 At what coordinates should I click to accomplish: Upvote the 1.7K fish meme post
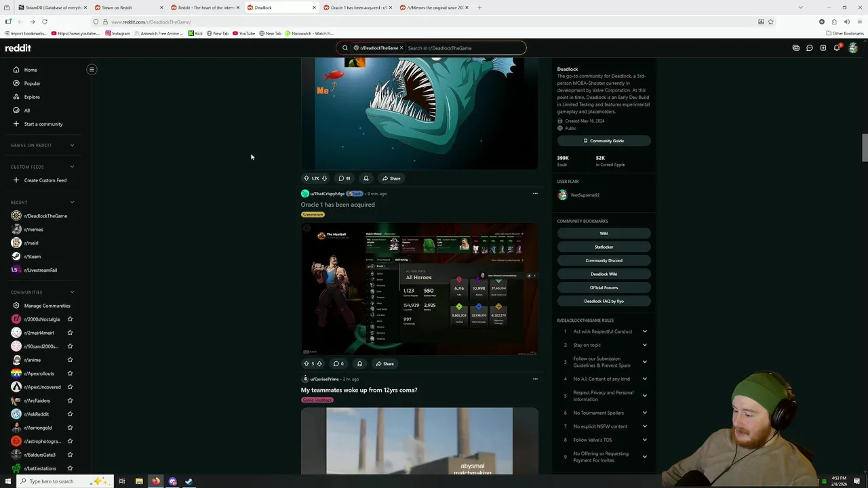click(307, 178)
